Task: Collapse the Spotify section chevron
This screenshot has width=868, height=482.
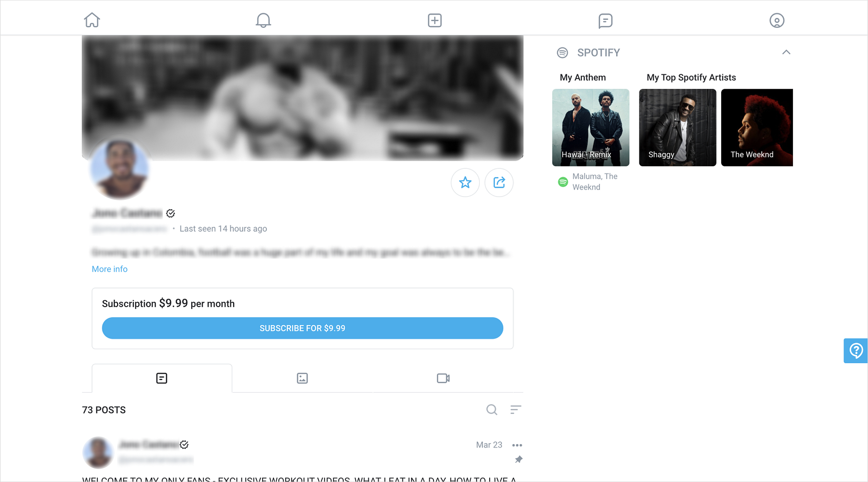Action: (786, 52)
